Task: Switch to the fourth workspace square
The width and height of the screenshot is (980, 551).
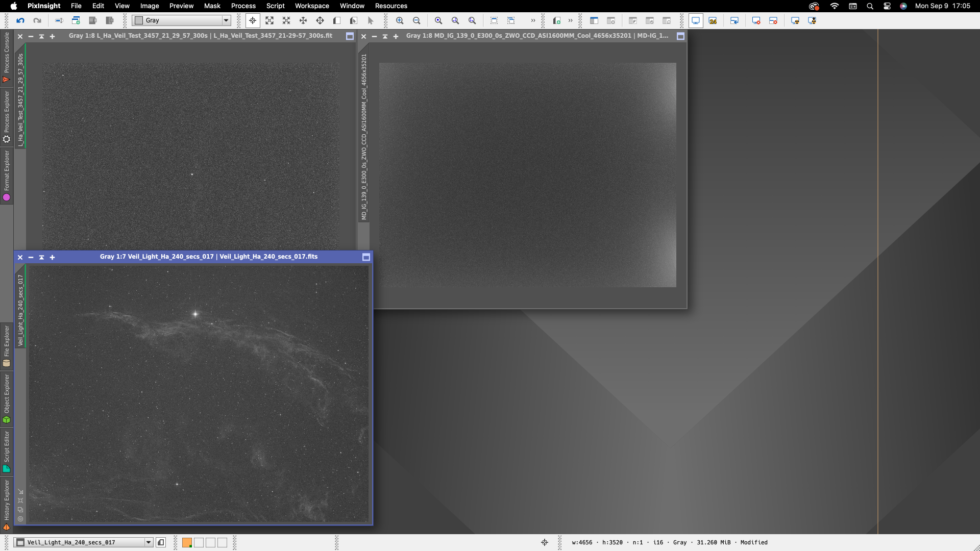Action: [x=222, y=542]
